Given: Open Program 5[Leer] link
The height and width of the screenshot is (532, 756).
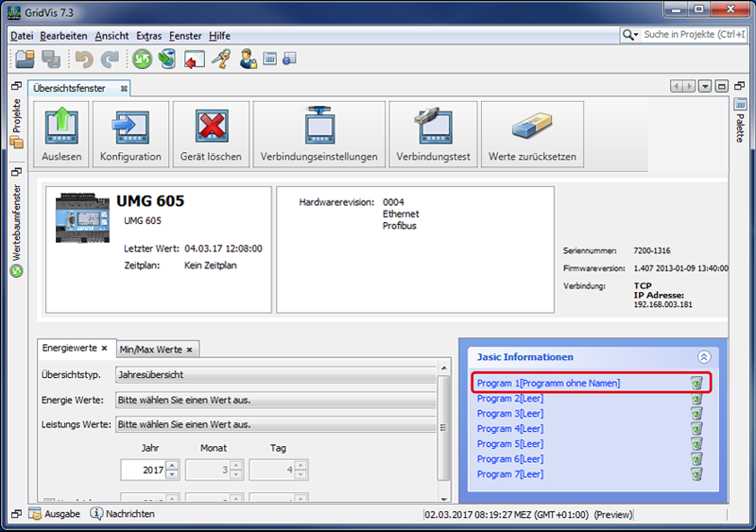Looking at the screenshot, I should point(510,444).
